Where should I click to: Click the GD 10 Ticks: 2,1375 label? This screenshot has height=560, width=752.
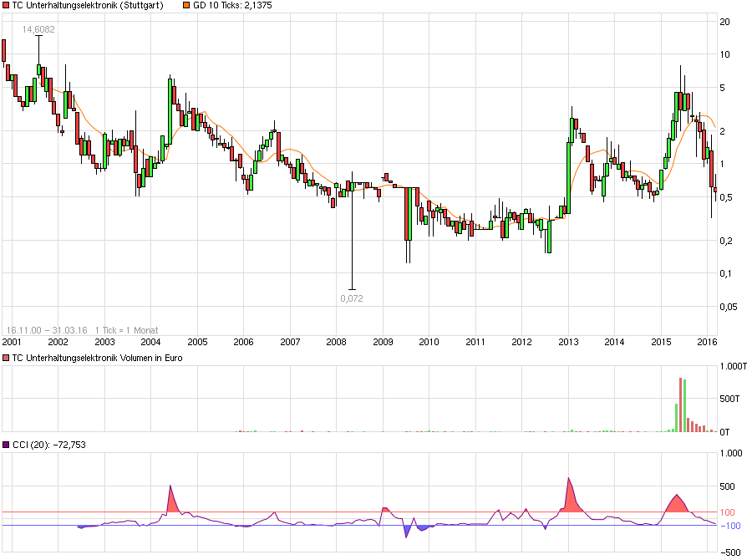pos(232,5)
